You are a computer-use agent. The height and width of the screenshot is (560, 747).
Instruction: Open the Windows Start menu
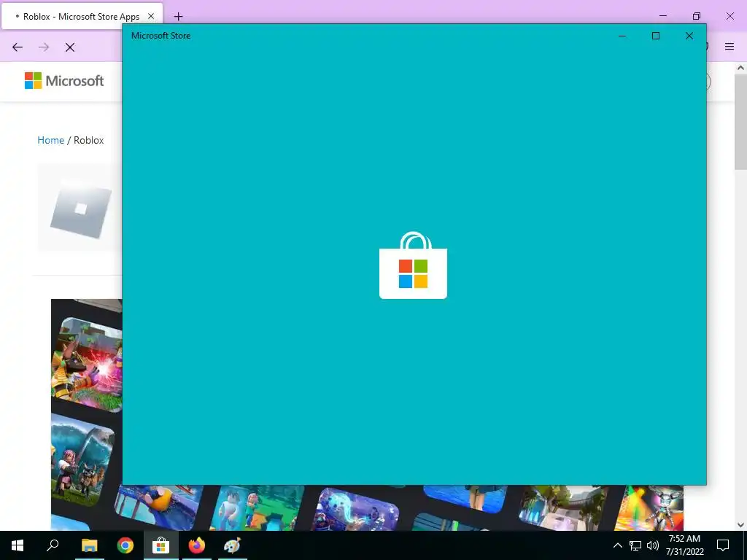point(18,545)
